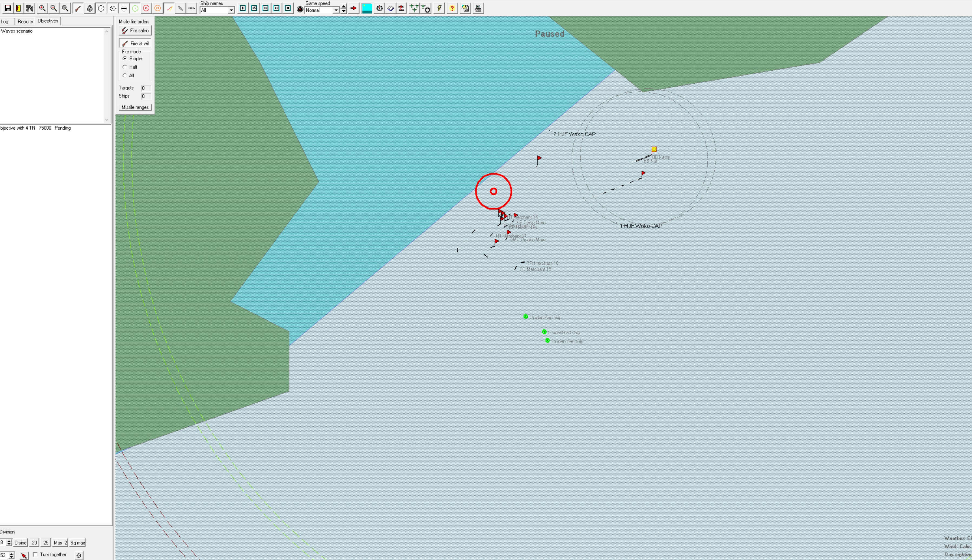Switch to the Reports tab
The height and width of the screenshot is (560, 972).
pyautogui.click(x=25, y=22)
